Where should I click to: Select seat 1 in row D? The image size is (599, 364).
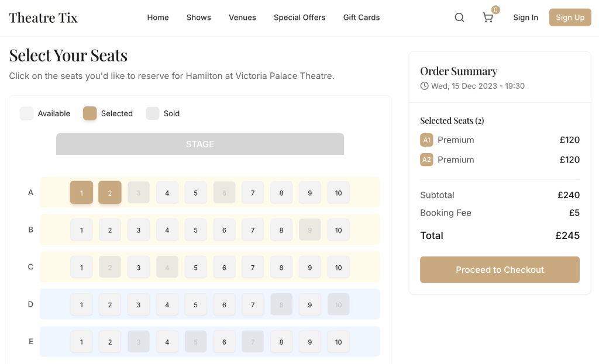pos(81,304)
